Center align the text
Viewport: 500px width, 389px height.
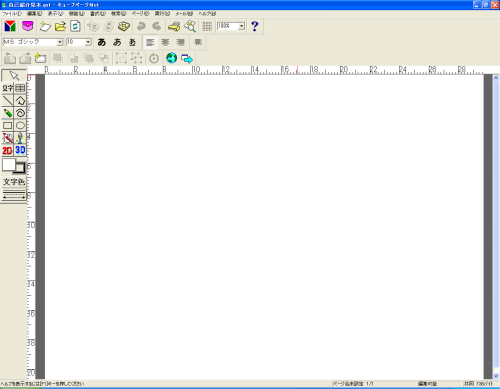click(165, 42)
